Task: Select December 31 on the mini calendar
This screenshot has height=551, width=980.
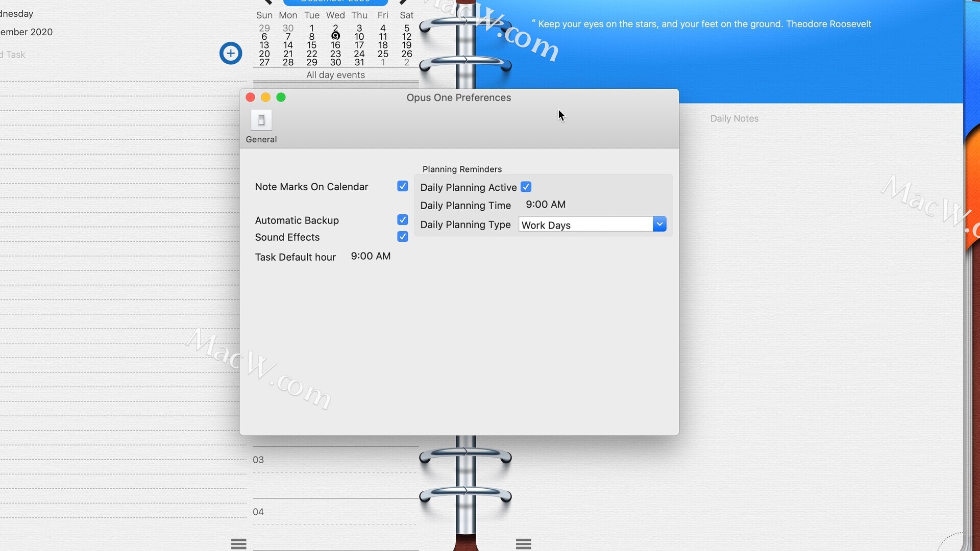Action: pos(359,62)
